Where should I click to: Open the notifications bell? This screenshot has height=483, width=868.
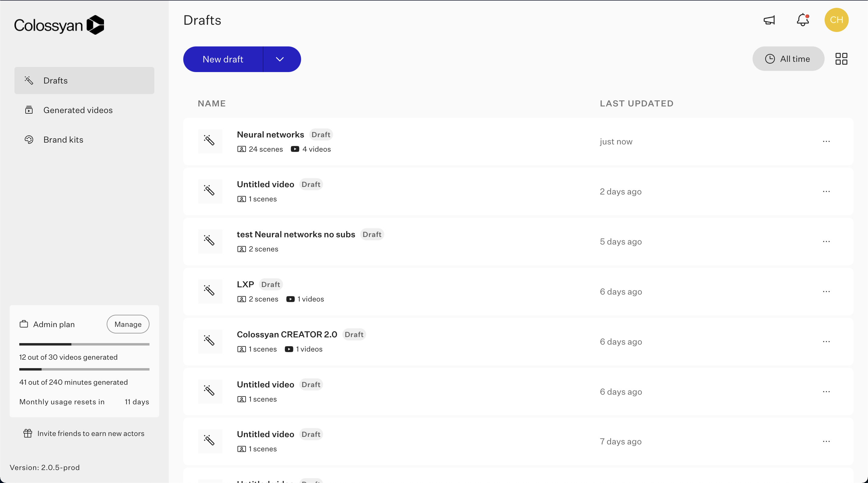pyautogui.click(x=803, y=20)
